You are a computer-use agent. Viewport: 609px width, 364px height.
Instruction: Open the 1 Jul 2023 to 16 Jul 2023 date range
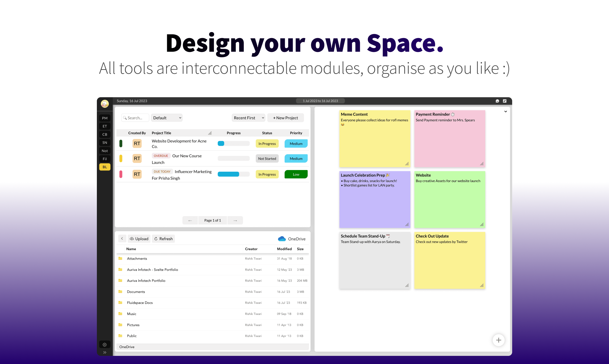(x=320, y=101)
